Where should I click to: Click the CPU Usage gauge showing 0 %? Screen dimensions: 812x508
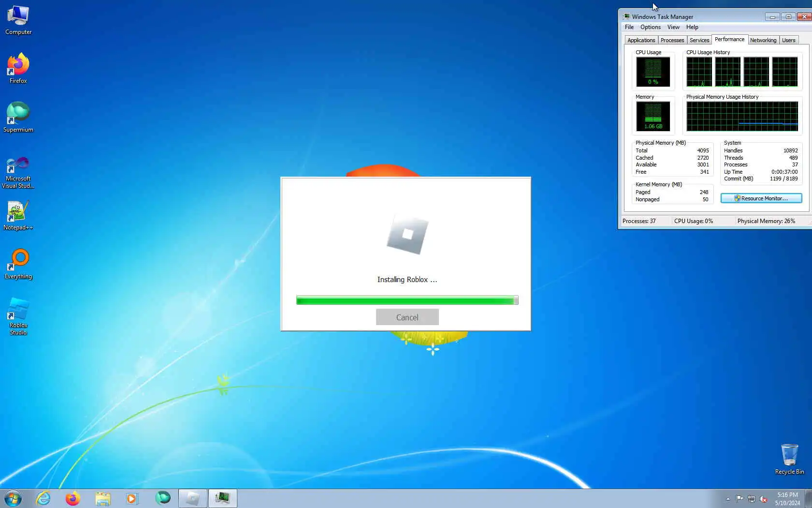click(x=653, y=72)
